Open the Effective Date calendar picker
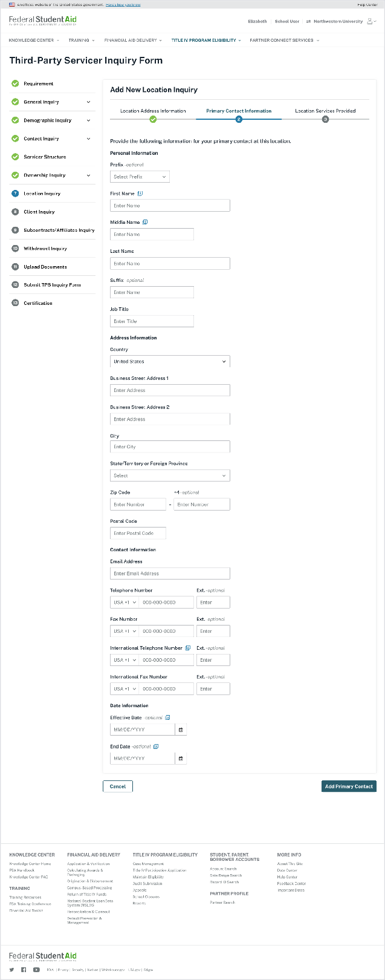Image resolution: width=385 pixels, height=980 pixels. click(x=181, y=730)
